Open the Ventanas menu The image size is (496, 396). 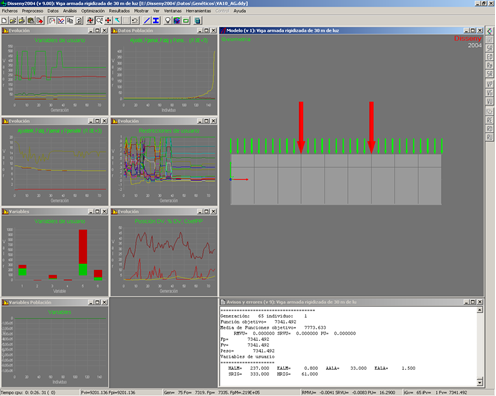173,11
